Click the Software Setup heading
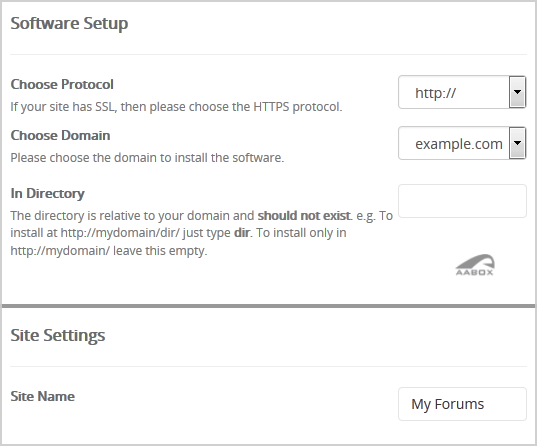The image size is (537, 446). (x=69, y=24)
